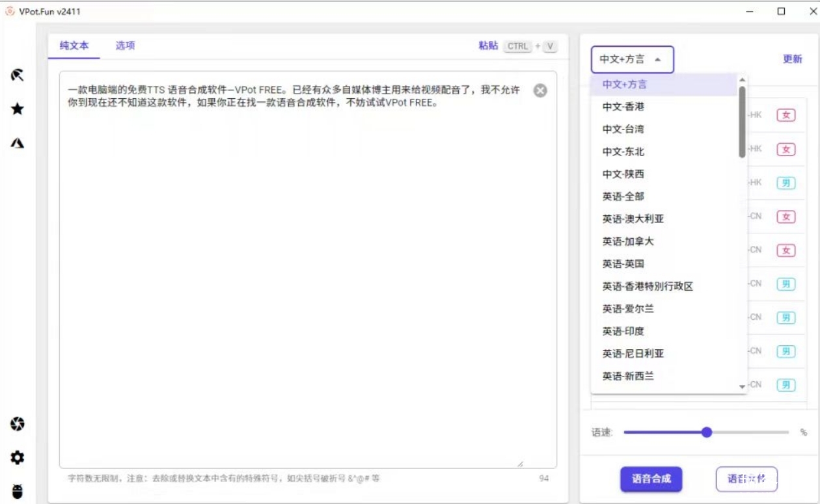Open the camera aperture icon in sidebar

(18, 424)
